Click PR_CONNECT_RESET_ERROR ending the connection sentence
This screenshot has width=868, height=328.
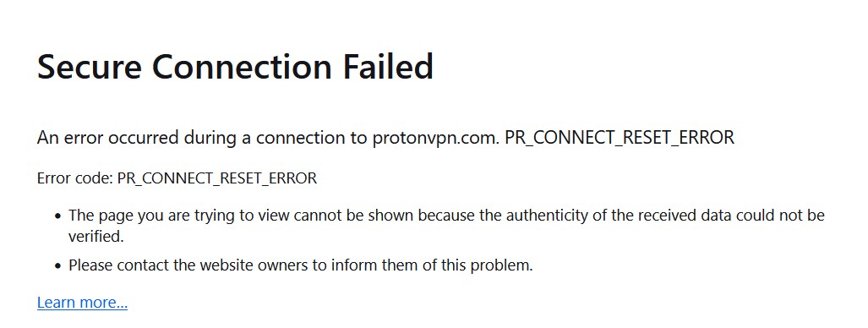620,138
